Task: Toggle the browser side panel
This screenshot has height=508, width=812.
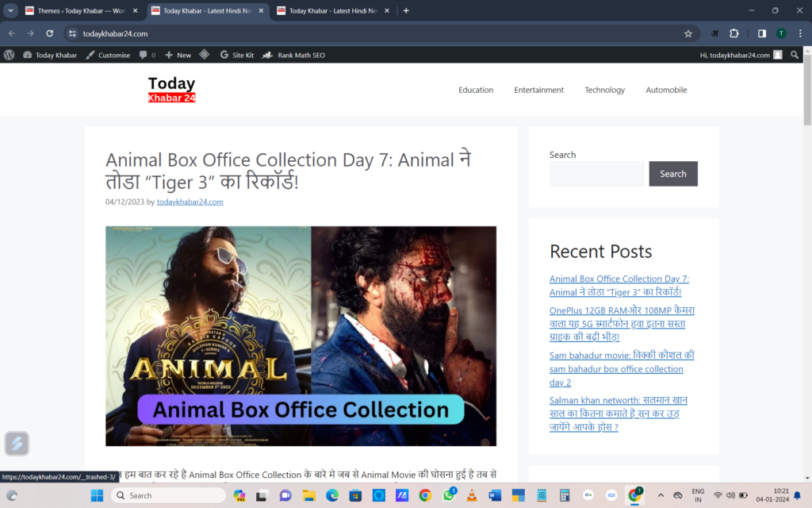Action: tap(761, 33)
